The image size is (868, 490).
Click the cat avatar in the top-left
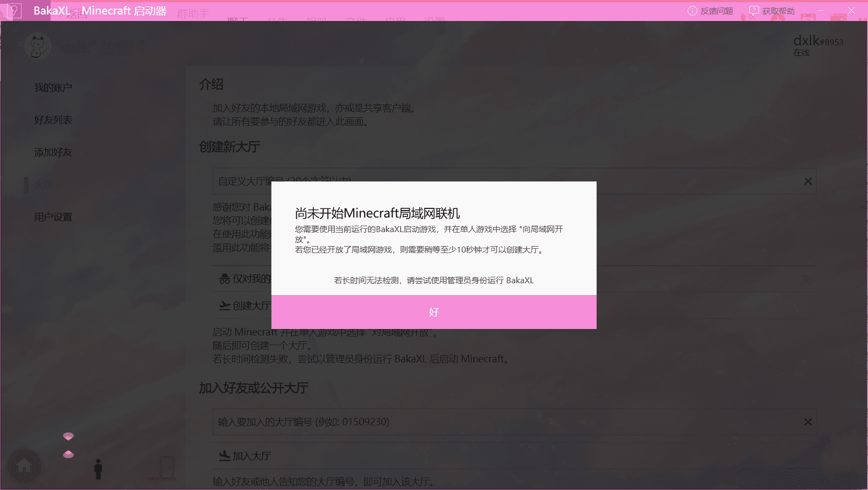point(37,46)
